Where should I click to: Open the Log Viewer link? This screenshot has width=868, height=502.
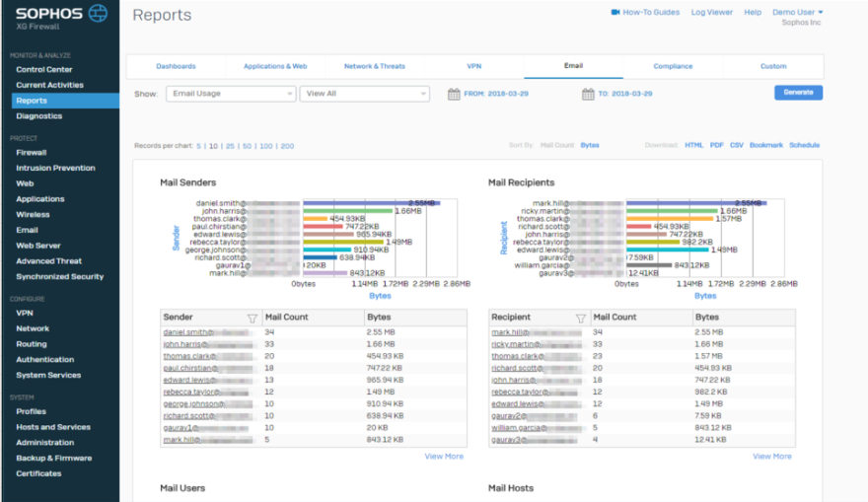coord(711,13)
